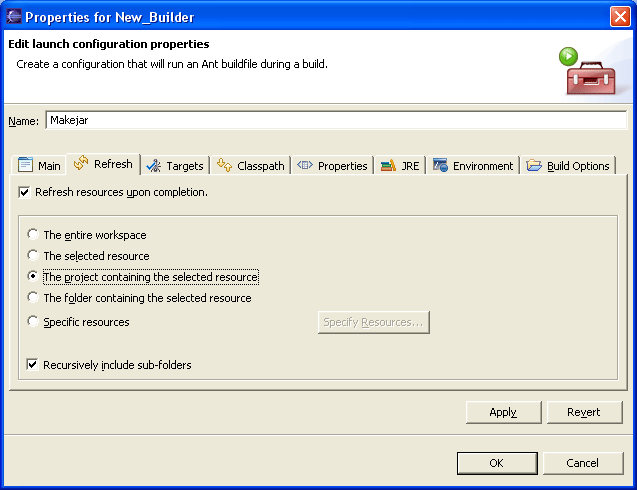637x490 pixels.
Task: Switch to the Main tab
Action: pos(39,165)
